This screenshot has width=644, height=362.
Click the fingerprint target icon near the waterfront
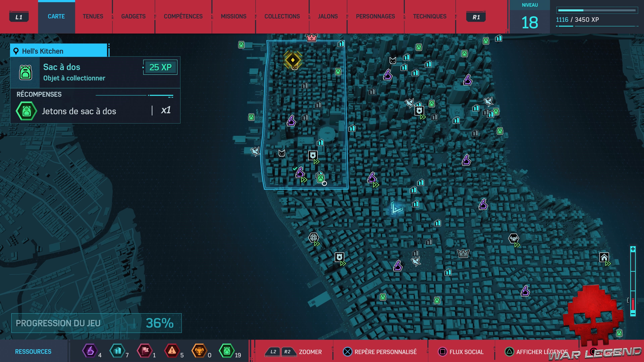tap(313, 238)
